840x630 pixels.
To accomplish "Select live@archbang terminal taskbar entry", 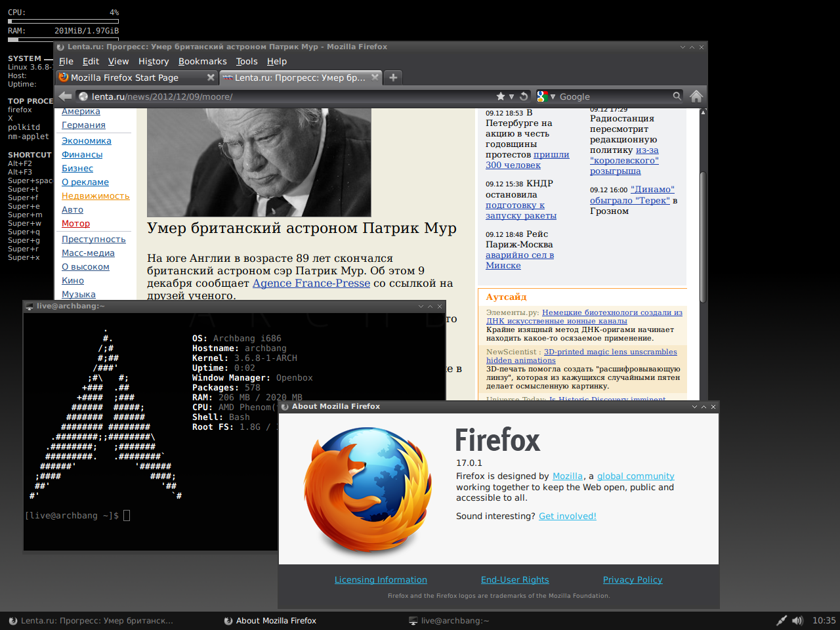I will tap(449, 621).
